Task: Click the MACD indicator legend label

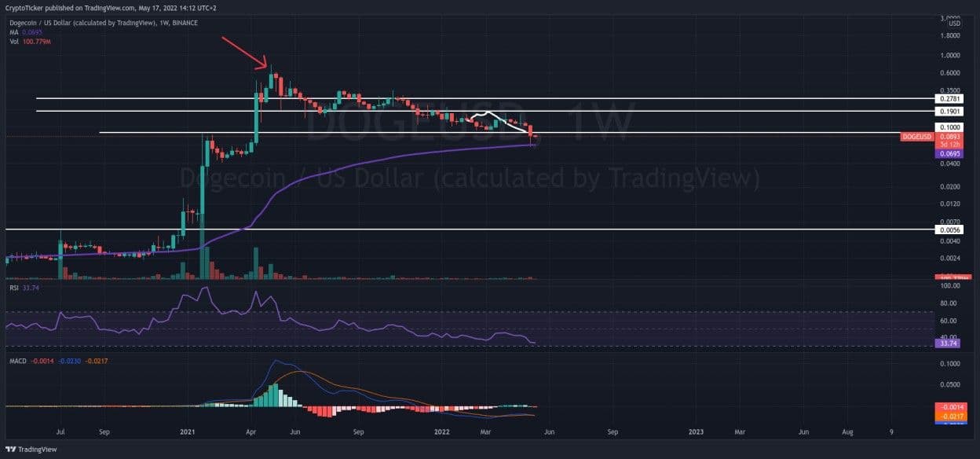Action: click(17, 361)
